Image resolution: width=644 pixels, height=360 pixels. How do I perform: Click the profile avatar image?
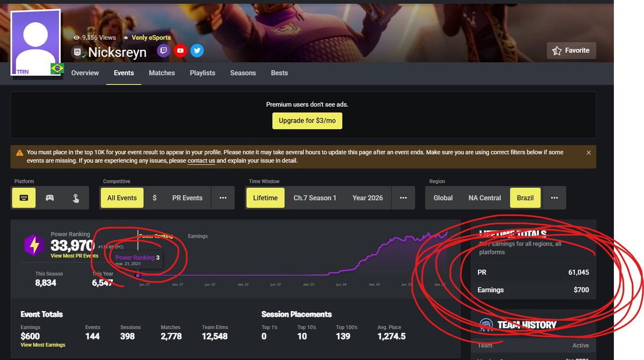click(36, 42)
